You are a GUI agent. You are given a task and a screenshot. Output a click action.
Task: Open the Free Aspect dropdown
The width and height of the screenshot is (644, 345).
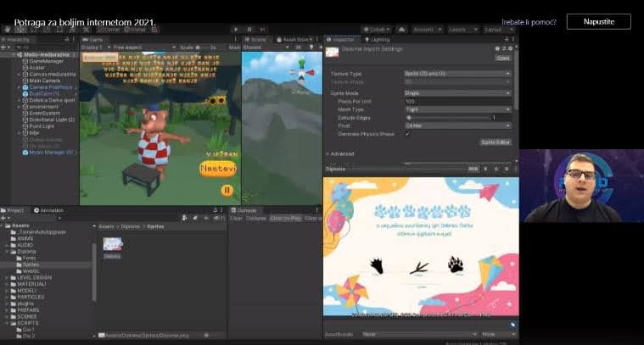[144, 47]
